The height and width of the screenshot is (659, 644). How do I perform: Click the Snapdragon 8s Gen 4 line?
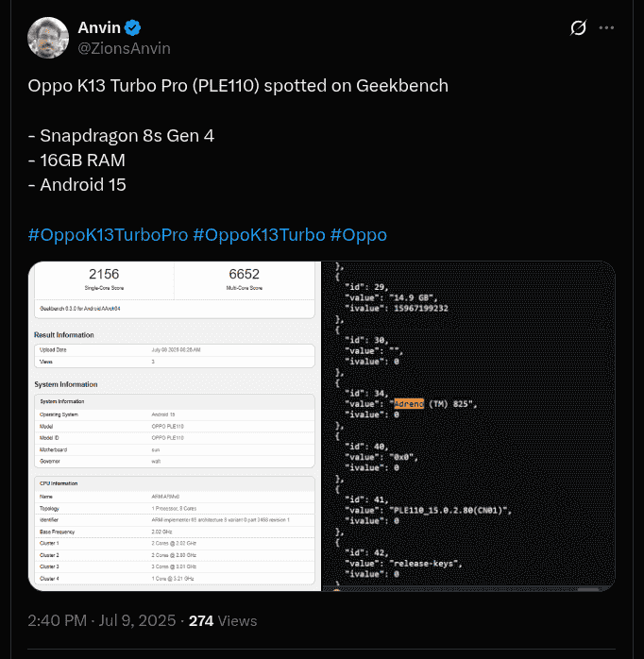(121, 135)
